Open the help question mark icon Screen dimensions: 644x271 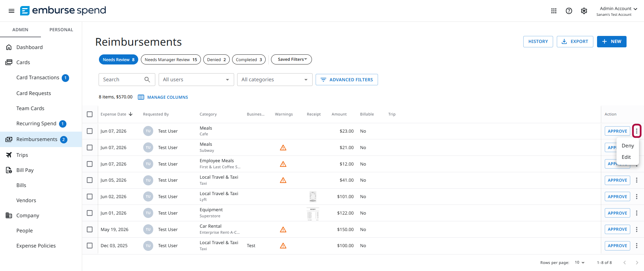[569, 11]
